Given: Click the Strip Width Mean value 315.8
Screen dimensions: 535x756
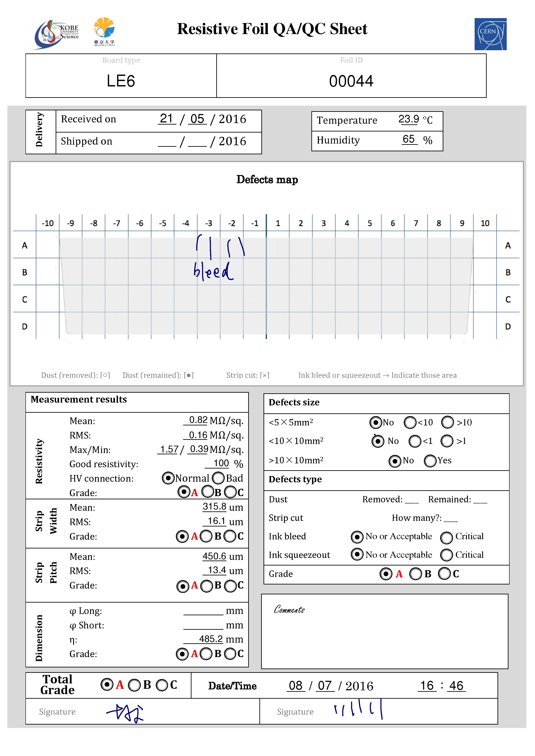Looking at the screenshot, I should (x=214, y=506).
